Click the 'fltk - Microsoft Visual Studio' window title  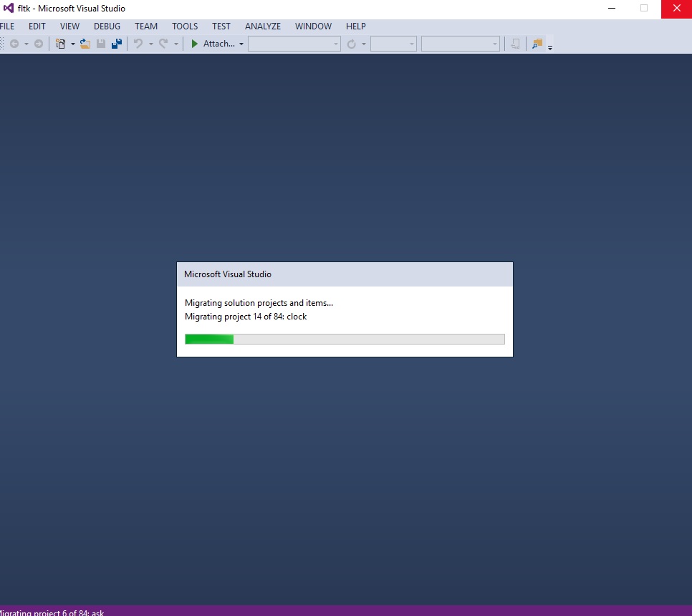point(72,9)
